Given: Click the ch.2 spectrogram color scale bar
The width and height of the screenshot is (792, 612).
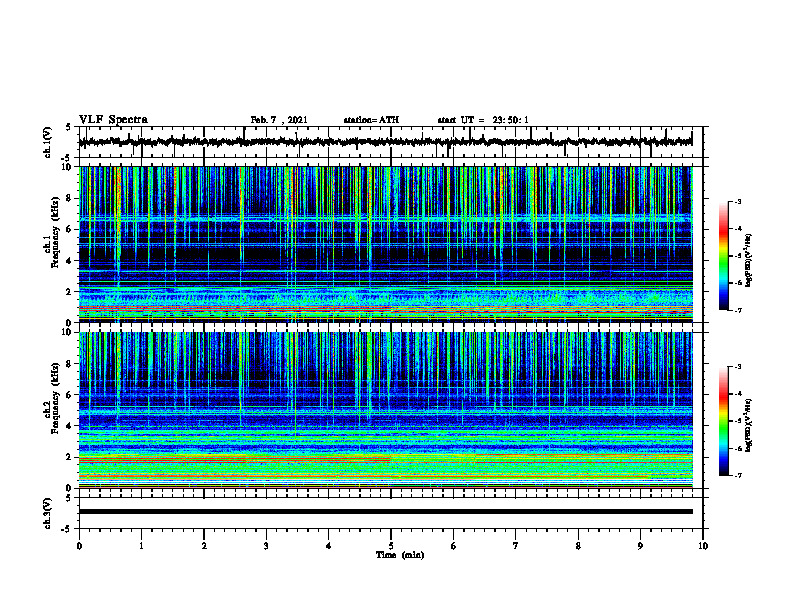Looking at the screenshot, I should point(723,421).
